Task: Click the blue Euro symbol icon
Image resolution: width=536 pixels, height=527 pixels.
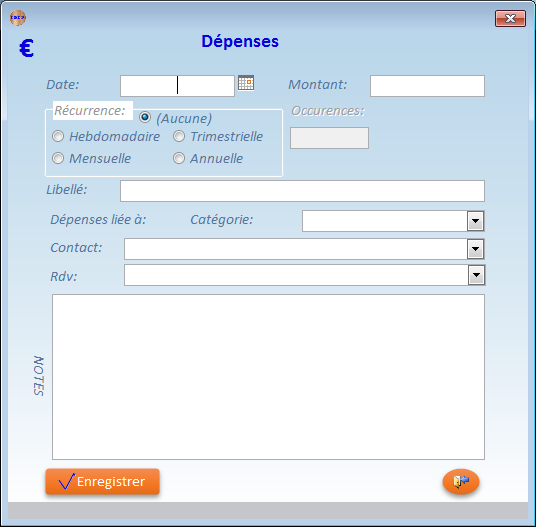Action: 26,48
